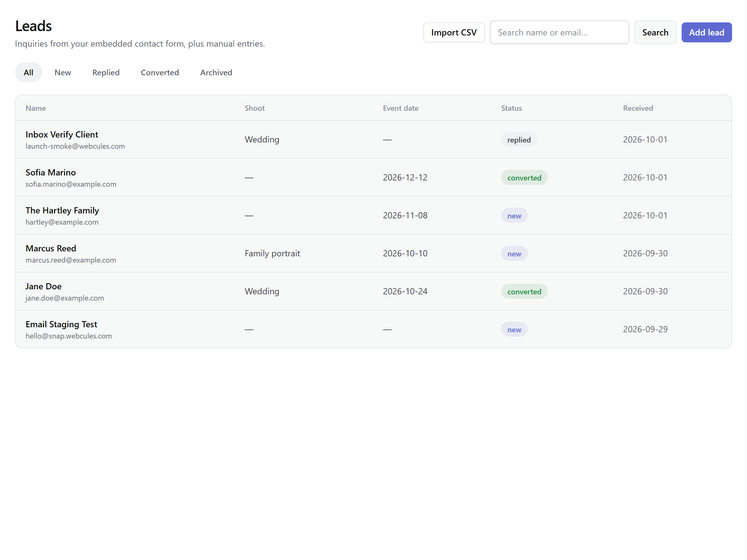Open The Hartley Family lead
Image resolution: width=747 pixels, height=560 pixels.
pyautogui.click(x=62, y=210)
